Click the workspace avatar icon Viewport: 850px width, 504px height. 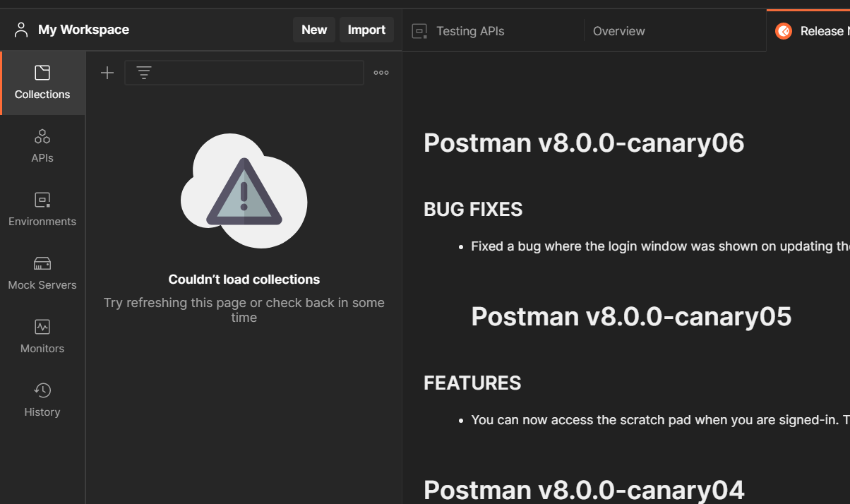click(20, 29)
